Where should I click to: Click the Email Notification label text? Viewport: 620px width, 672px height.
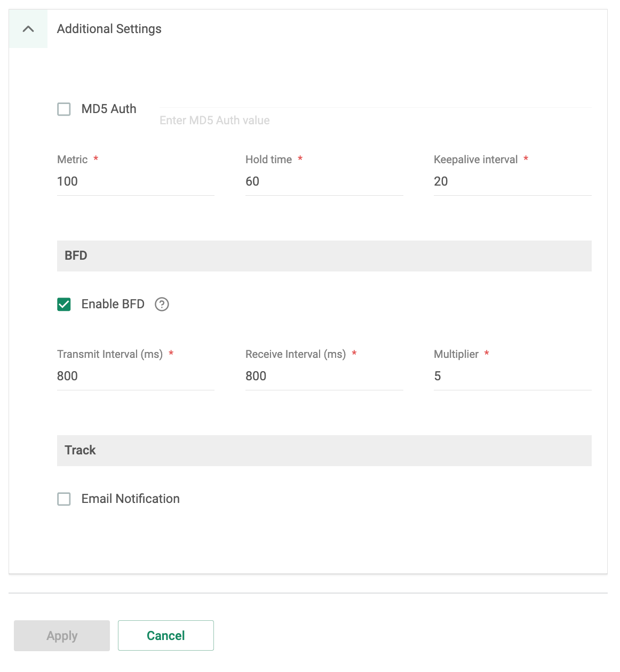pyautogui.click(x=130, y=499)
